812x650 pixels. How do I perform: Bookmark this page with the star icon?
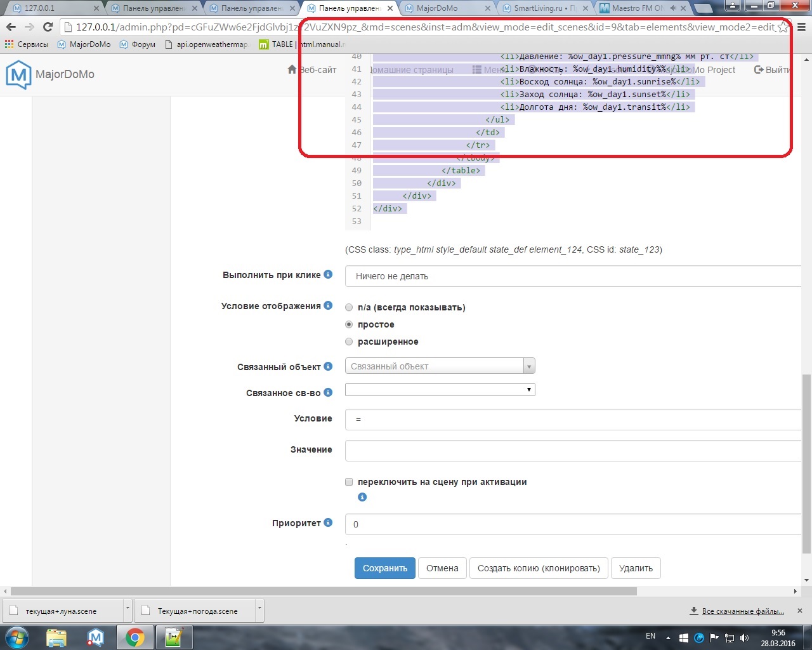coord(783,27)
